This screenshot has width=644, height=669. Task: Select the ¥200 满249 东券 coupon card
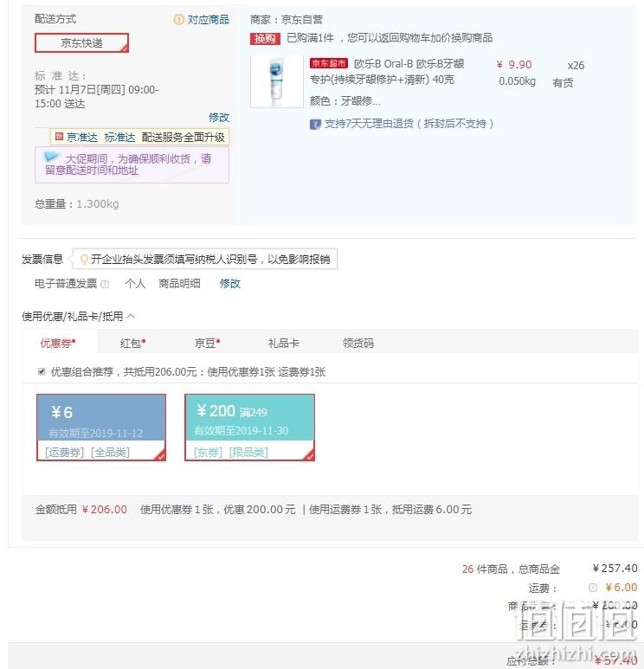click(x=249, y=427)
